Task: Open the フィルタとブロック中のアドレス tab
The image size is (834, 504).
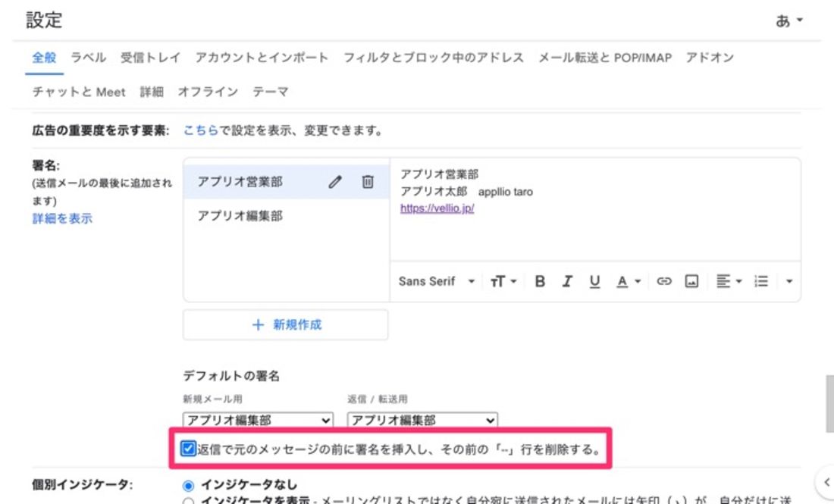Action: (x=434, y=58)
